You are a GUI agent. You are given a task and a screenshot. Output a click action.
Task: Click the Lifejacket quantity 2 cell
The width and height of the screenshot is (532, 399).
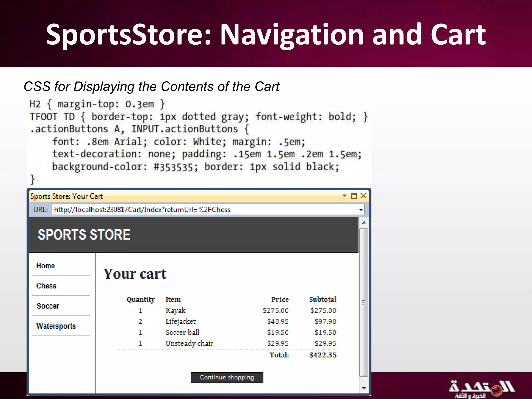click(140, 322)
